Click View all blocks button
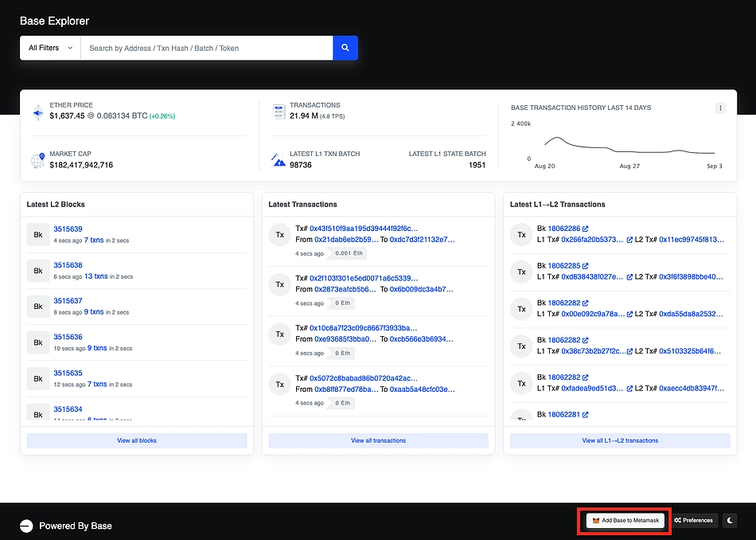Viewport: 756px width, 540px height. (137, 440)
